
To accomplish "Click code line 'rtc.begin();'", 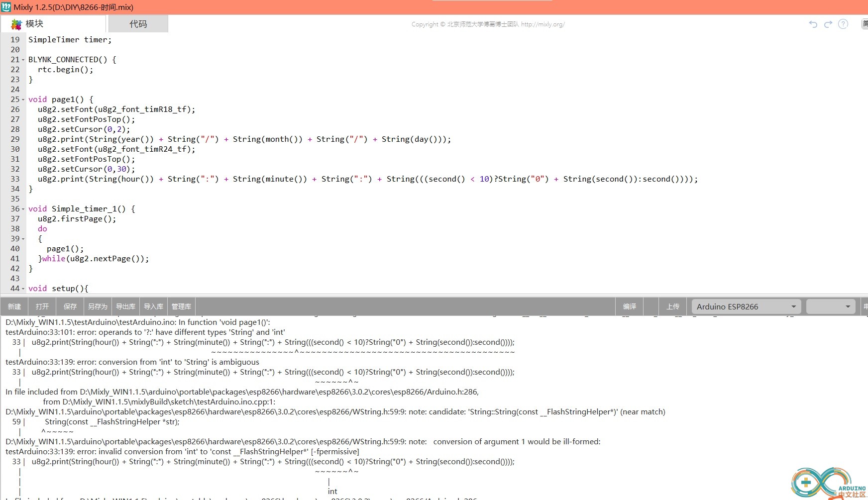I will [66, 70].
